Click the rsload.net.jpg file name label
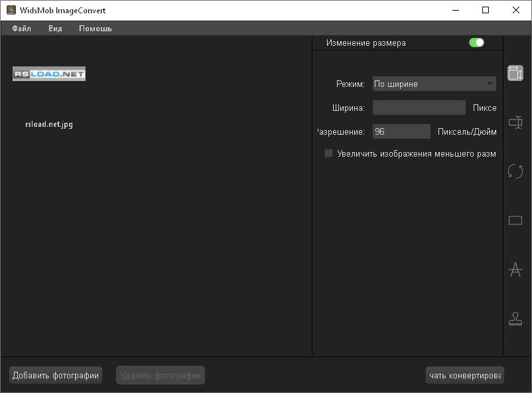 (x=49, y=123)
